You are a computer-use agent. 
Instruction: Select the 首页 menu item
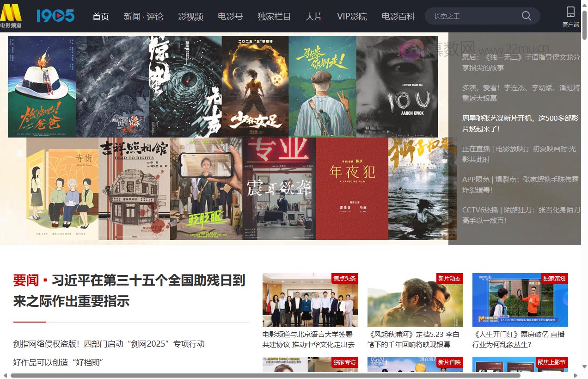tap(100, 16)
